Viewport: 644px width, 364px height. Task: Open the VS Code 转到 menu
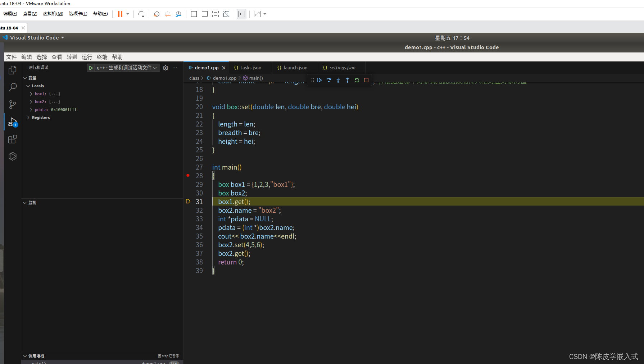pos(72,57)
